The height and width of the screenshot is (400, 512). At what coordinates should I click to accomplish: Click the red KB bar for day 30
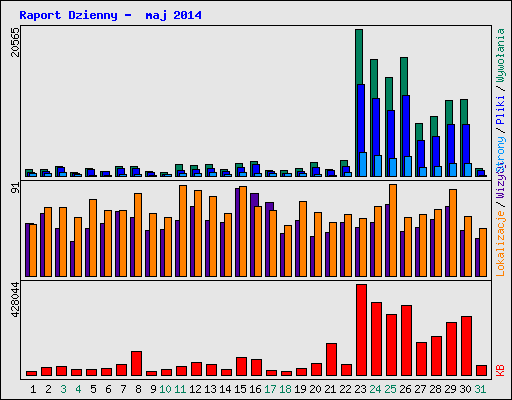[x=466, y=346]
